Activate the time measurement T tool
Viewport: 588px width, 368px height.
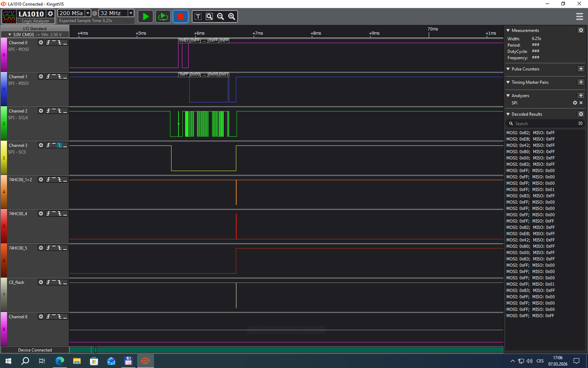click(198, 17)
